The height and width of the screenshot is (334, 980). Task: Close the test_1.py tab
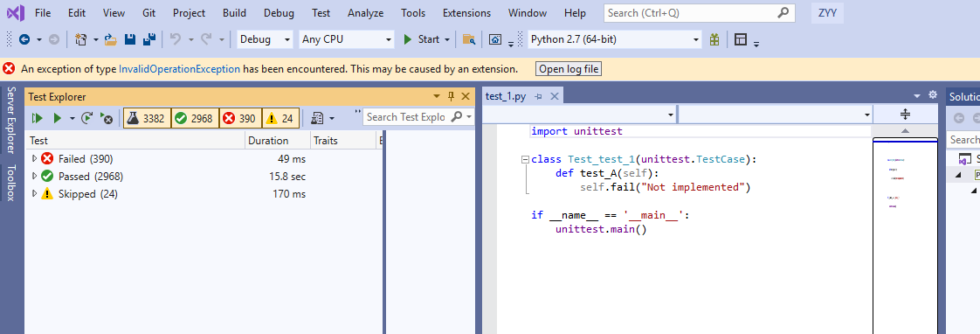pyautogui.click(x=554, y=96)
